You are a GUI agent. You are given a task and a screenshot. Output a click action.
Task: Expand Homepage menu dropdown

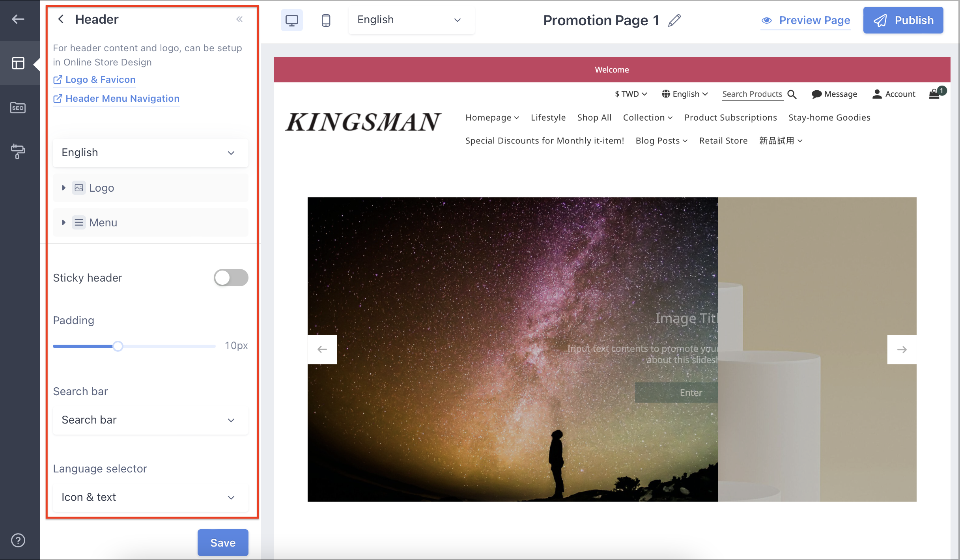pyautogui.click(x=492, y=118)
